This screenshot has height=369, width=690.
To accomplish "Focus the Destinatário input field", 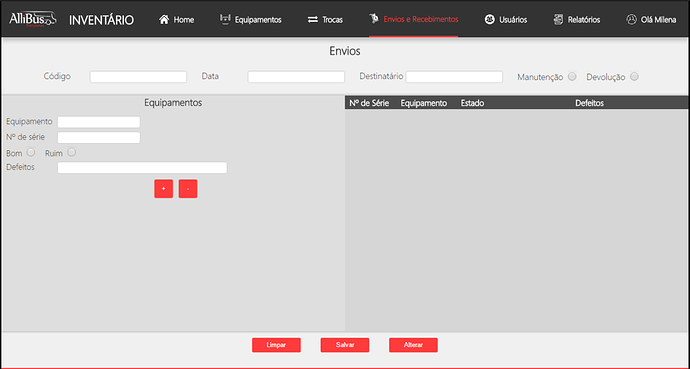I will (454, 77).
